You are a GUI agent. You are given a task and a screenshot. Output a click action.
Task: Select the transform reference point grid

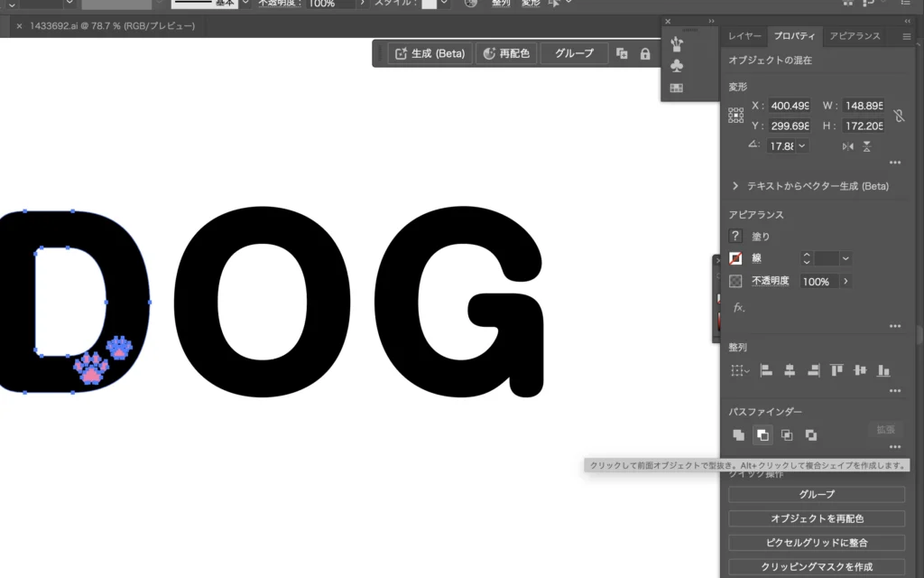736,116
